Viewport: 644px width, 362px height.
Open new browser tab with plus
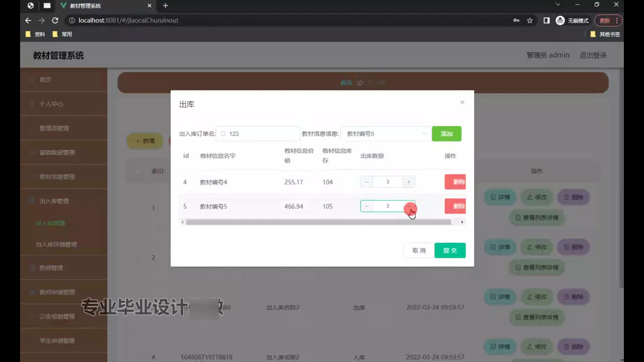point(165,6)
